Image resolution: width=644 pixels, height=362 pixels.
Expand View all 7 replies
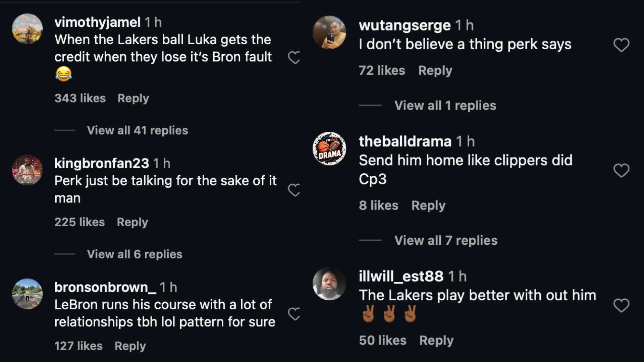coord(446,240)
